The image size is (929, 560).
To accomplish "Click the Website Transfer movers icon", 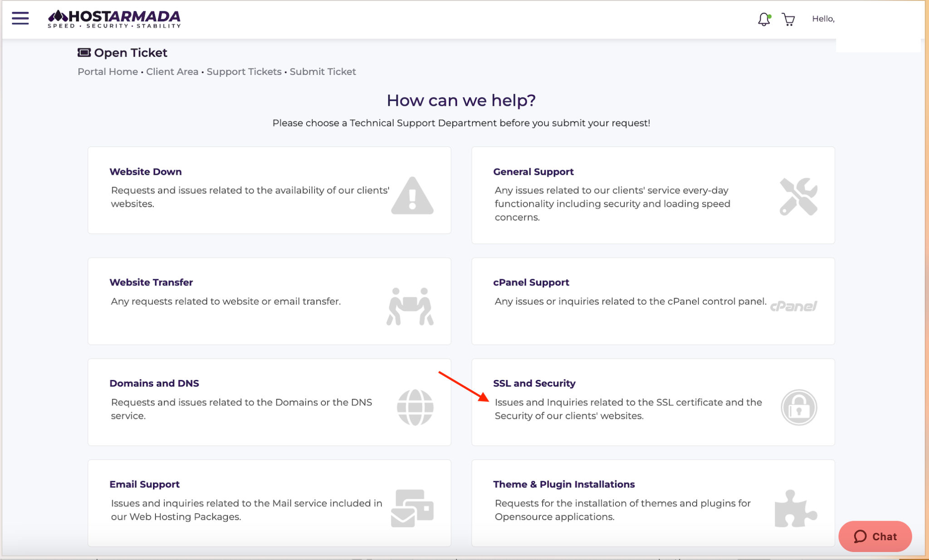I will 410,307.
